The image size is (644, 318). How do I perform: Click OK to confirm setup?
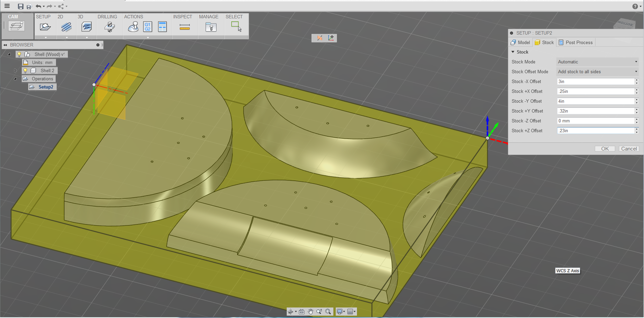(605, 149)
